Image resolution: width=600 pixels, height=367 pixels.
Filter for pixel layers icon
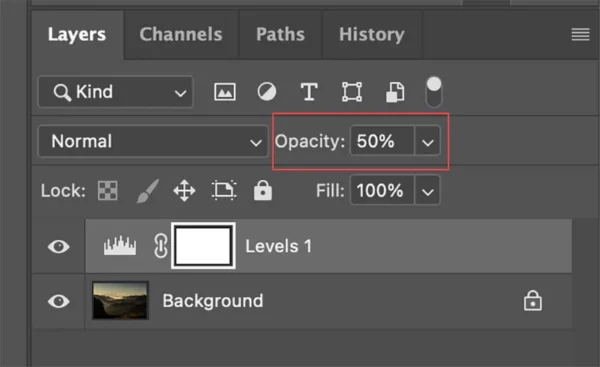coord(225,92)
